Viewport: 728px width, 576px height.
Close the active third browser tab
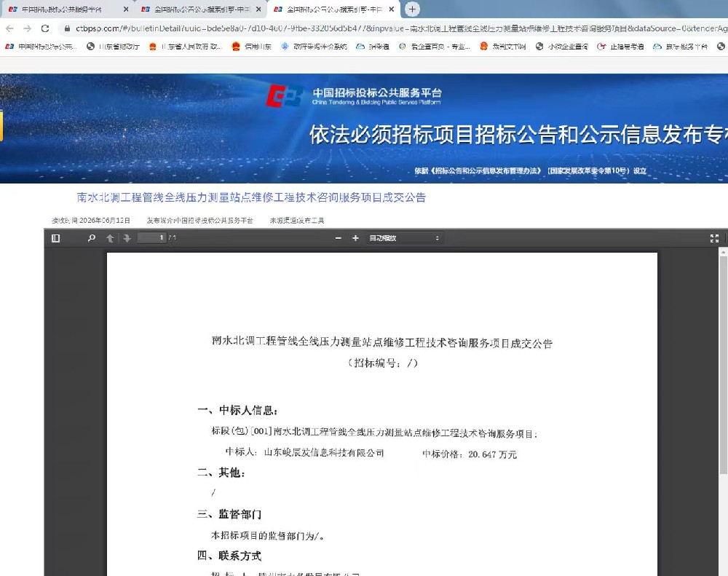pyautogui.click(x=392, y=9)
